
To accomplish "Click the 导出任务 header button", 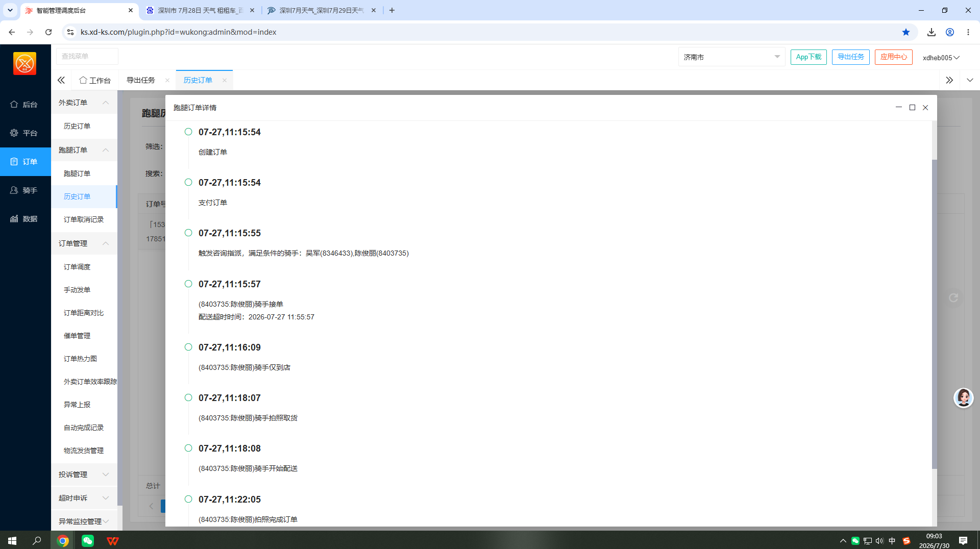I will click(x=850, y=57).
